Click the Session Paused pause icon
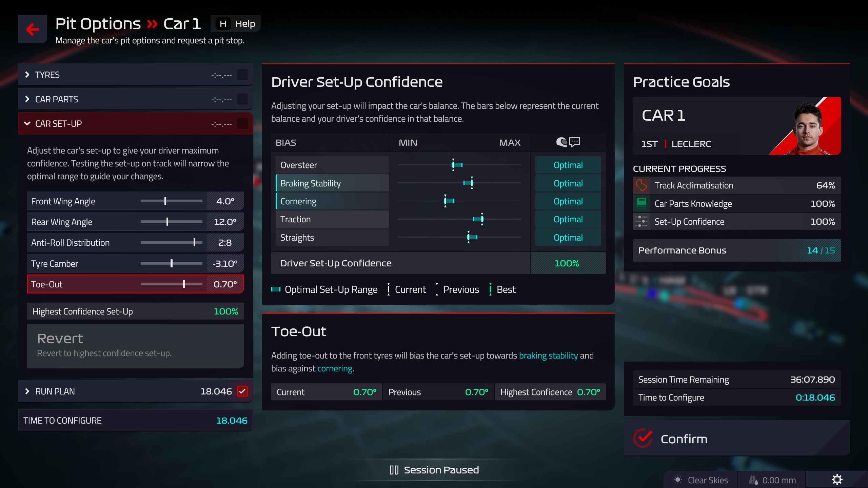Screen dimensions: 868x488 [394, 470]
